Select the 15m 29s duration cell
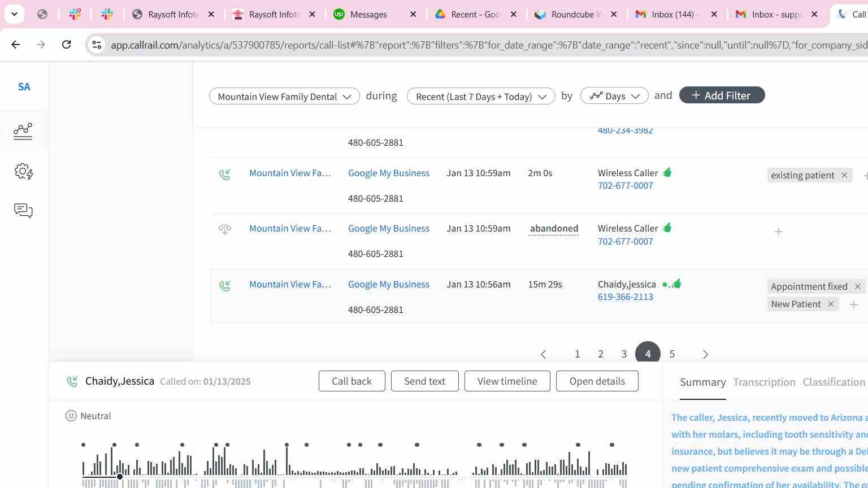This screenshot has width=868, height=488. (x=545, y=284)
